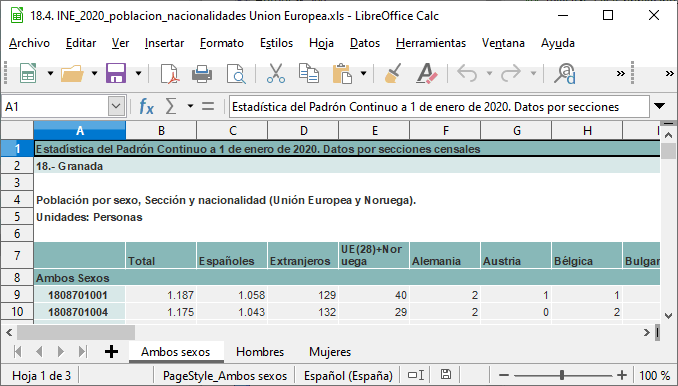This screenshot has width=678, height=386.
Task: Click the Print icon
Action: tap(202, 73)
